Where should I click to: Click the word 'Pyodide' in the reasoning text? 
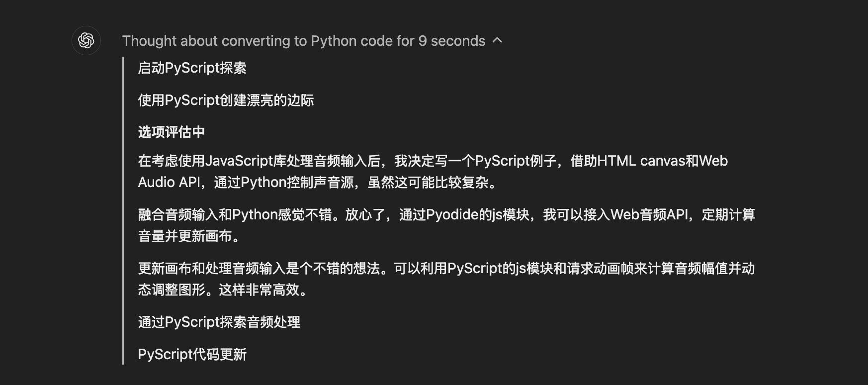tap(452, 215)
